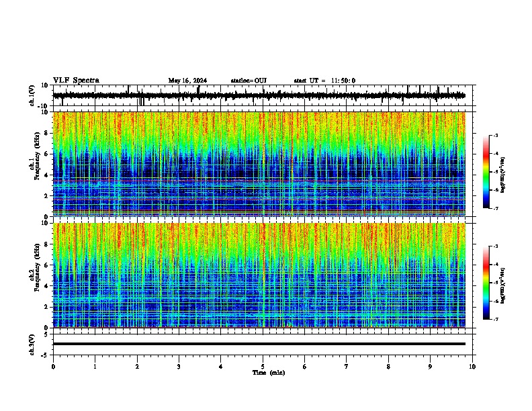Click the "start UT = 11:50:0" header text
The height and width of the screenshot is (411, 532).
(x=324, y=81)
